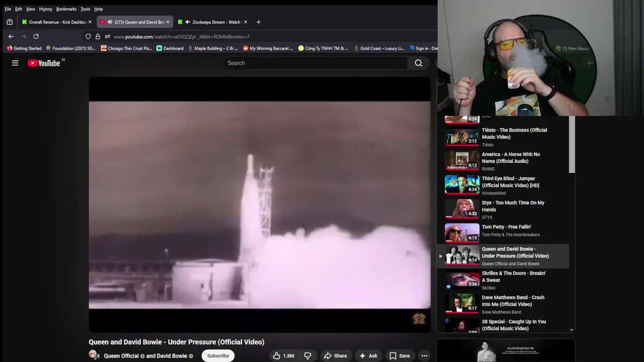Open the Getting Started bookmark
The height and width of the screenshot is (362, 644).
coord(24,48)
